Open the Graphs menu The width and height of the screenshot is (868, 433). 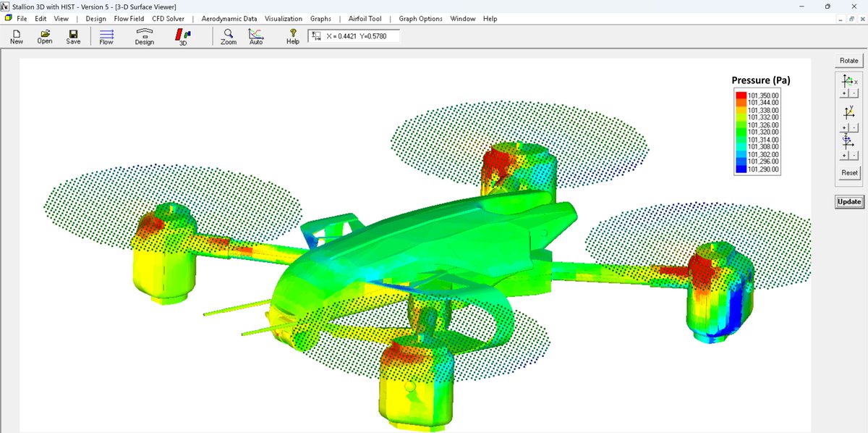[x=320, y=19]
